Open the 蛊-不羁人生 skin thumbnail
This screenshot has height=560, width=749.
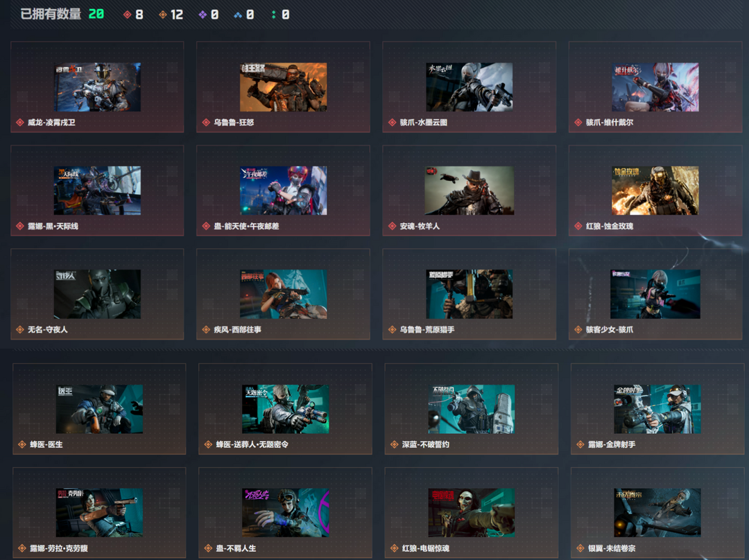point(285,513)
